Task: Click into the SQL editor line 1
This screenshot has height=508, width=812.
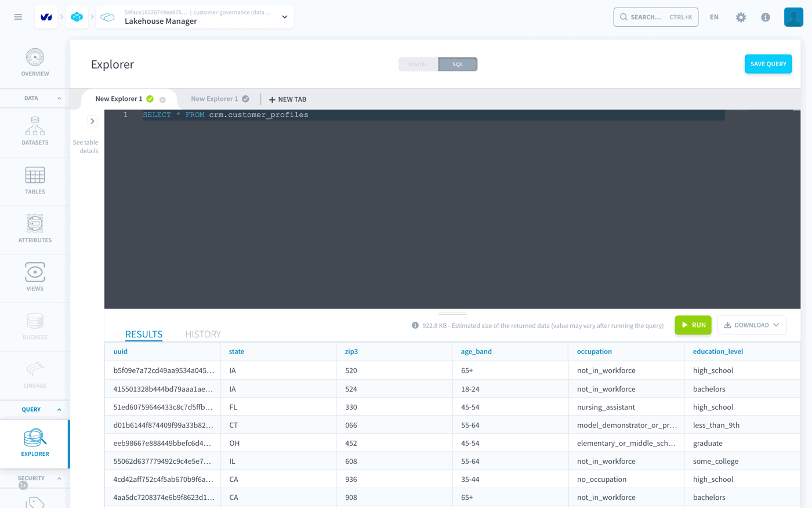Action: (433, 115)
